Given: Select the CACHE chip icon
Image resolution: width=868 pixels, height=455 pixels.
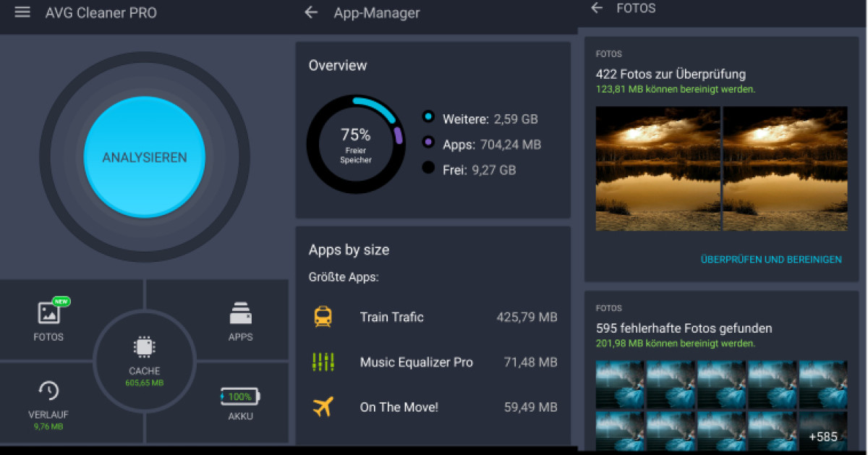Looking at the screenshot, I should (x=145, y=348).
